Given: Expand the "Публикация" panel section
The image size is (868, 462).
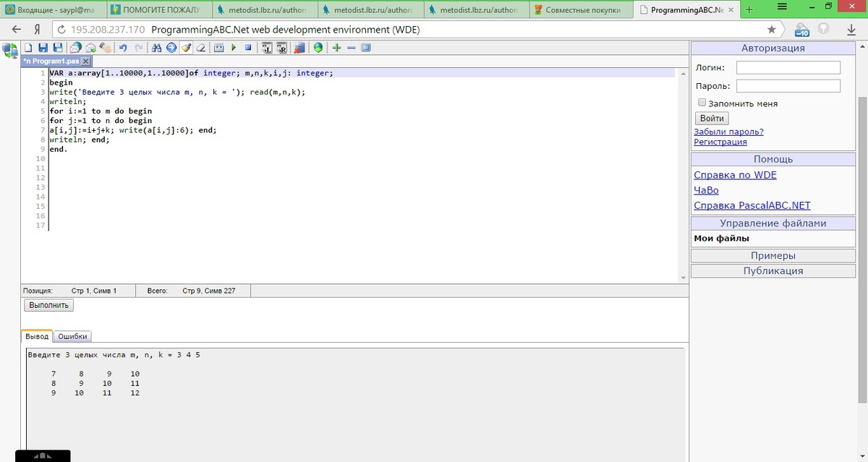Looking at the screenshot, I should point(773,270).
